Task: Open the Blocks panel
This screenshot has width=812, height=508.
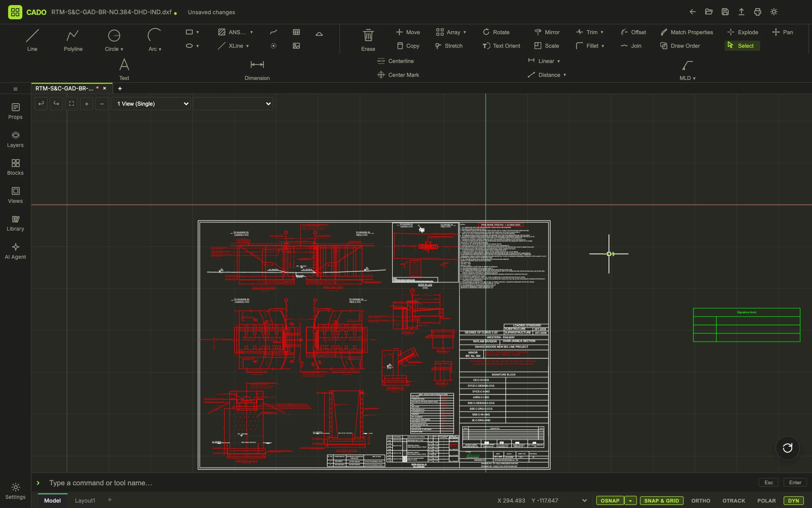Action: coord(15,167)
